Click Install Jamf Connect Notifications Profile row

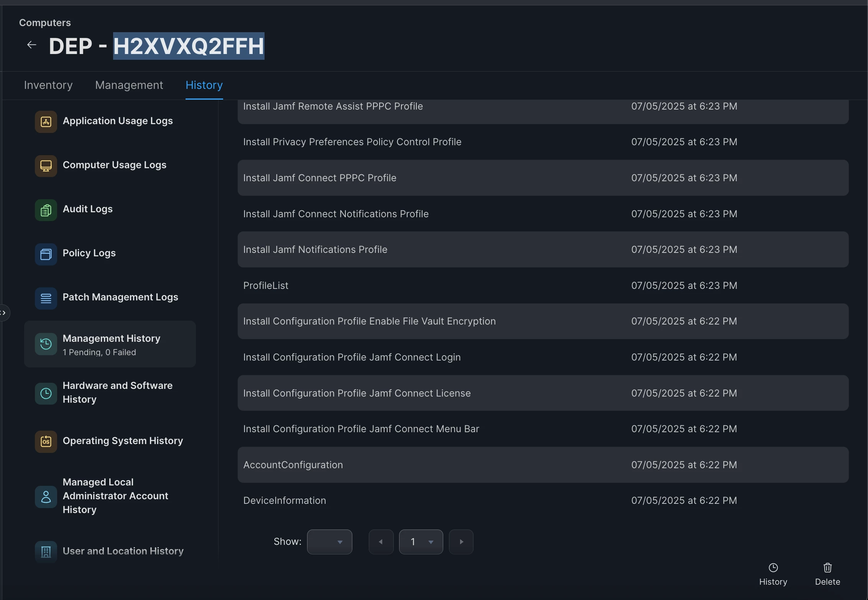point(543,214)
